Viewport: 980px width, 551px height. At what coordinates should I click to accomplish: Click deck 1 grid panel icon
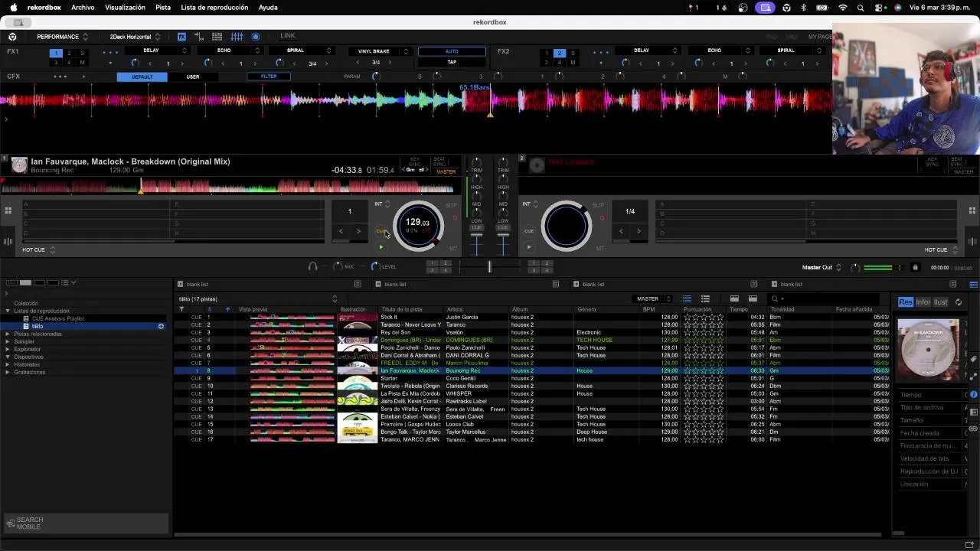(8, 210)
